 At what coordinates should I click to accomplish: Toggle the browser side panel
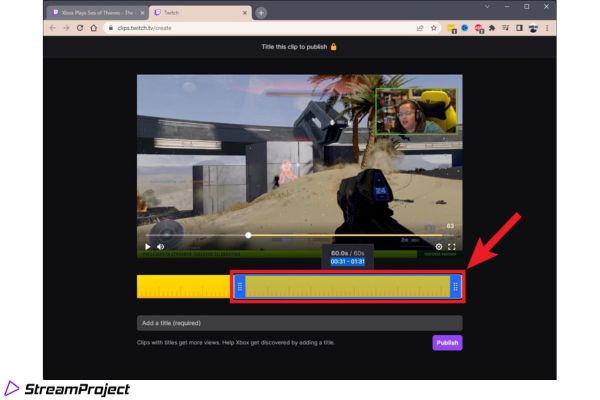click(519, 28)
